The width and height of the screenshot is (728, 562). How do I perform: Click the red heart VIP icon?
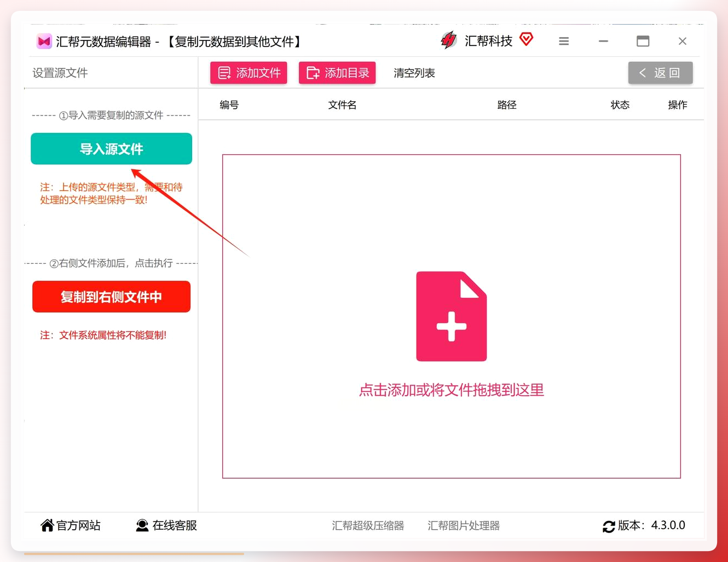click(526, 39)
